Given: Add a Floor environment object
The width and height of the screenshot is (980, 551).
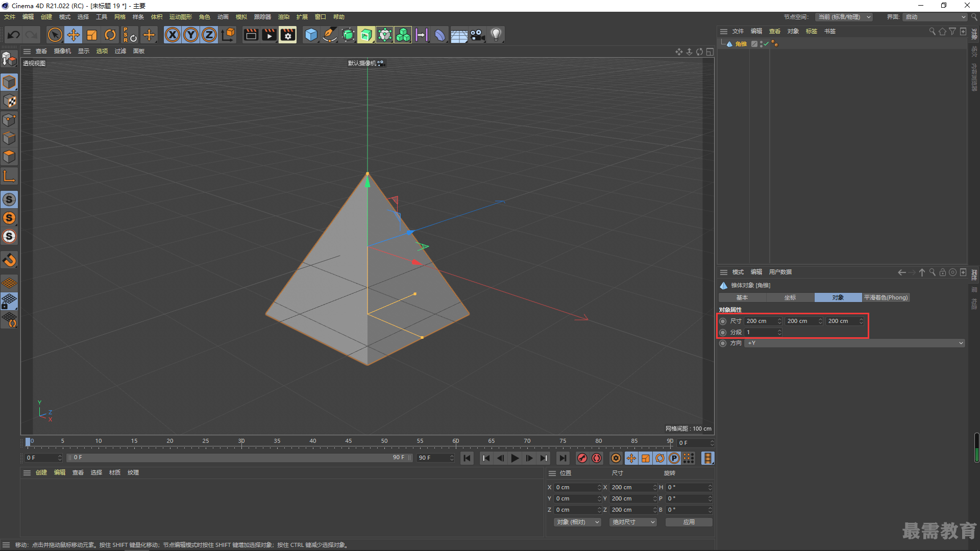Looking at the screenshot, I should pyautogui.click(x=459, y=35).
